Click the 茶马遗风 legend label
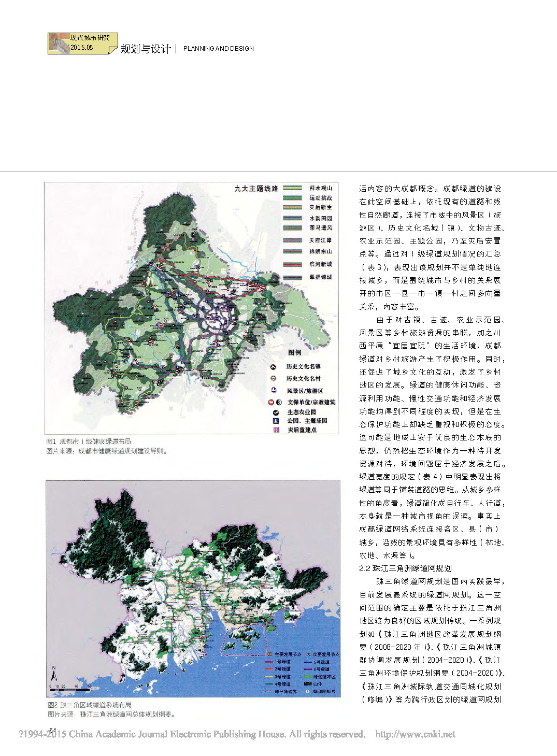Image resolution: width=557 pixels, height=756 pixels. click(x=321, y=228)
